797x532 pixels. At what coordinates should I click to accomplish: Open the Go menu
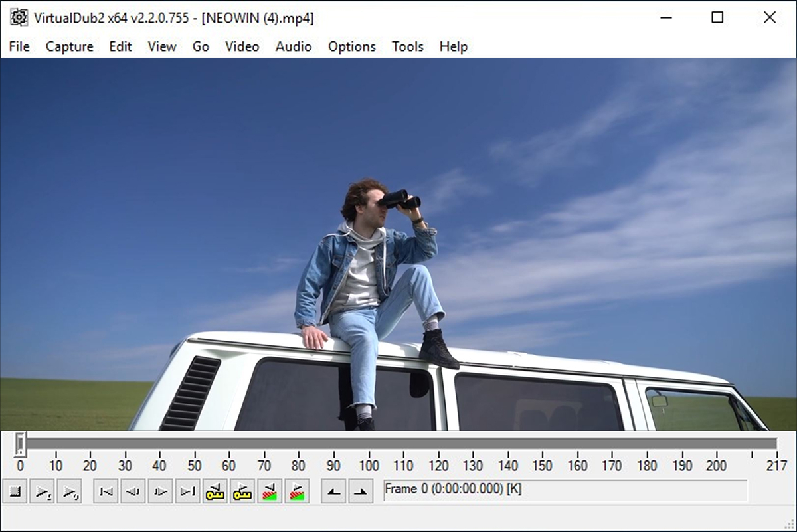click(201, 46)
